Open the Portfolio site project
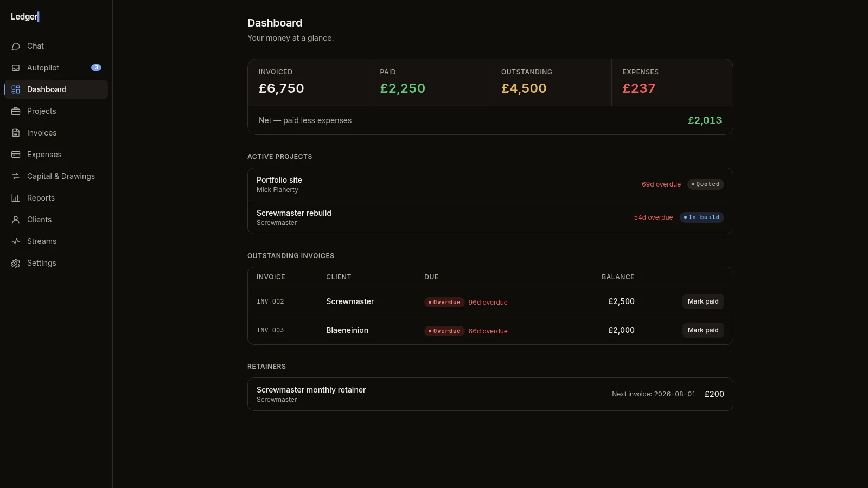This screenshot has height=488, width=868. coord(490,184)
